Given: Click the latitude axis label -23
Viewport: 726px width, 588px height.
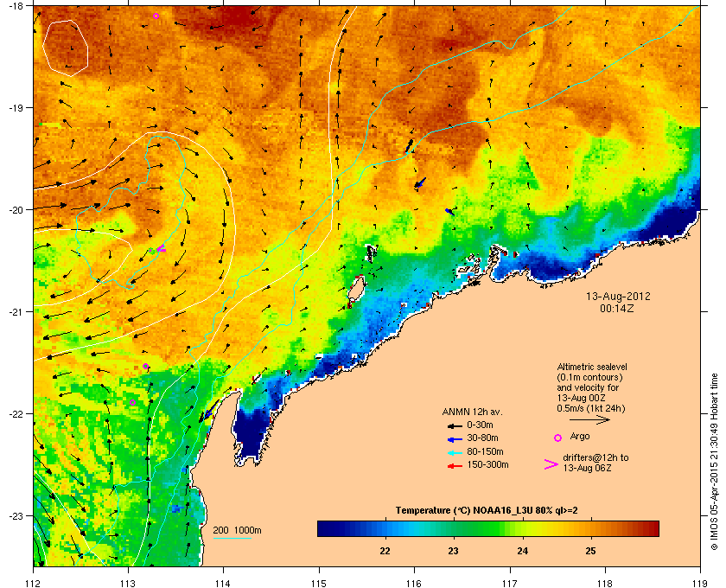Looking at the screenshot, I should (x=16, y=515).
